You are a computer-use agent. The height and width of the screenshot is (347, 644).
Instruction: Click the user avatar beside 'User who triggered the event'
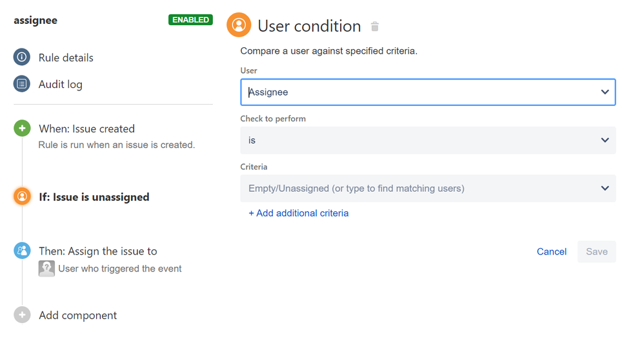pos(46,268)
